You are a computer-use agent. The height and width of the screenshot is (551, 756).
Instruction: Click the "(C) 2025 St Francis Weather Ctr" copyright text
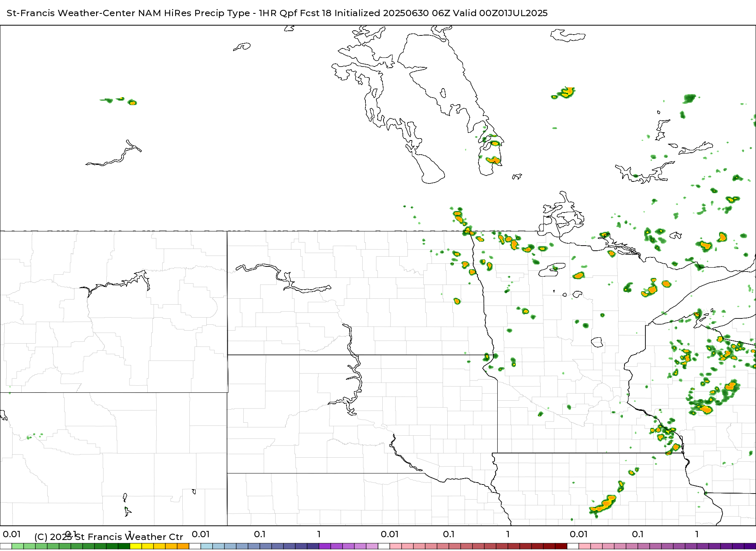pos(109,537)
